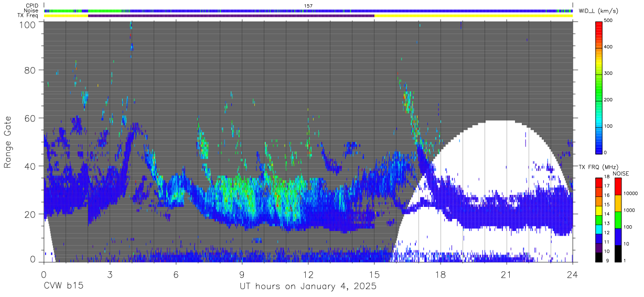Pick the black 9–10 MHz TX FRQ swatch
644x297 pixels.
(599, 256)
